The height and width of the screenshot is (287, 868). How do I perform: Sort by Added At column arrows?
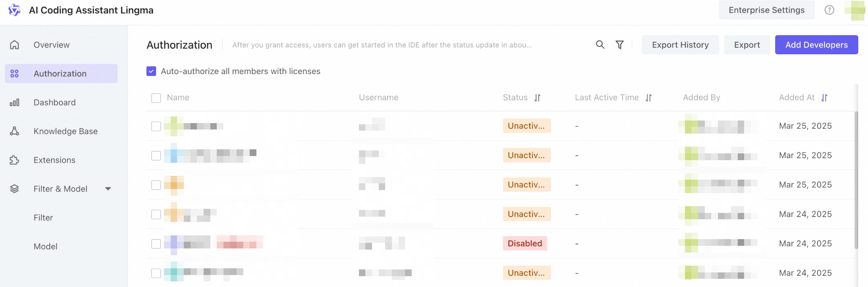[x=824, y=98]
